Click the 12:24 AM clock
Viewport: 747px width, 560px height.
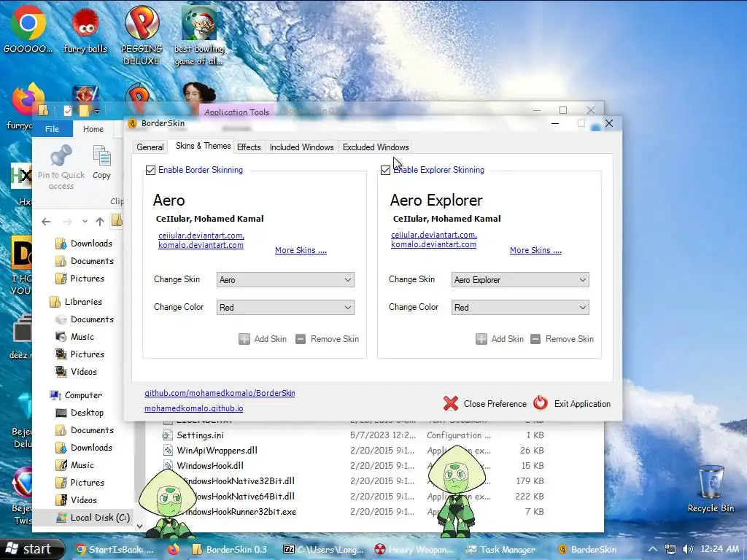pyautogui.click(x=719, y=549)
